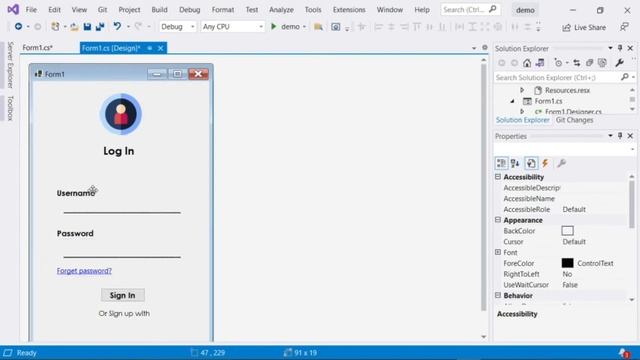Select the user avatar picture on the form
640x360 pixels.
[121, 114]
